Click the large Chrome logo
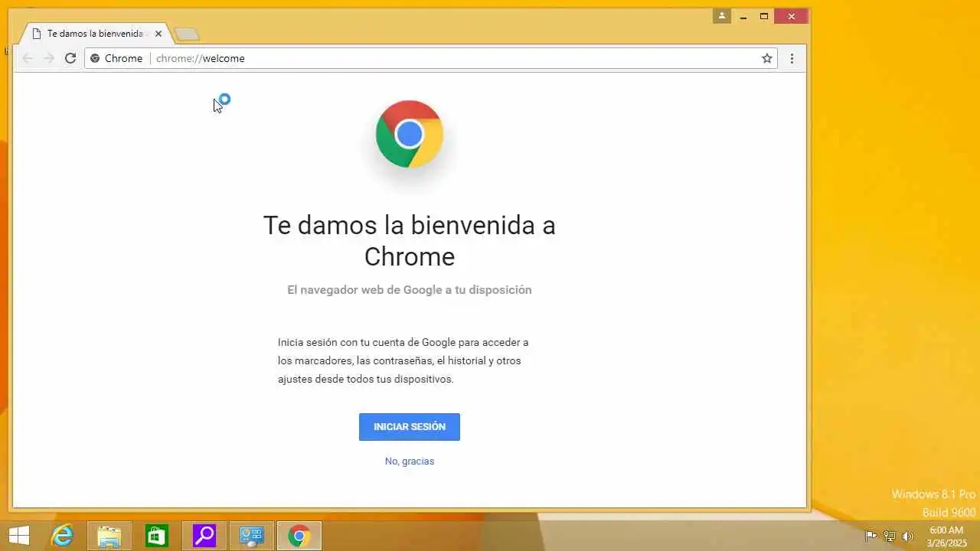This screenshot has height=551, width=980. (x=410, y=134)
